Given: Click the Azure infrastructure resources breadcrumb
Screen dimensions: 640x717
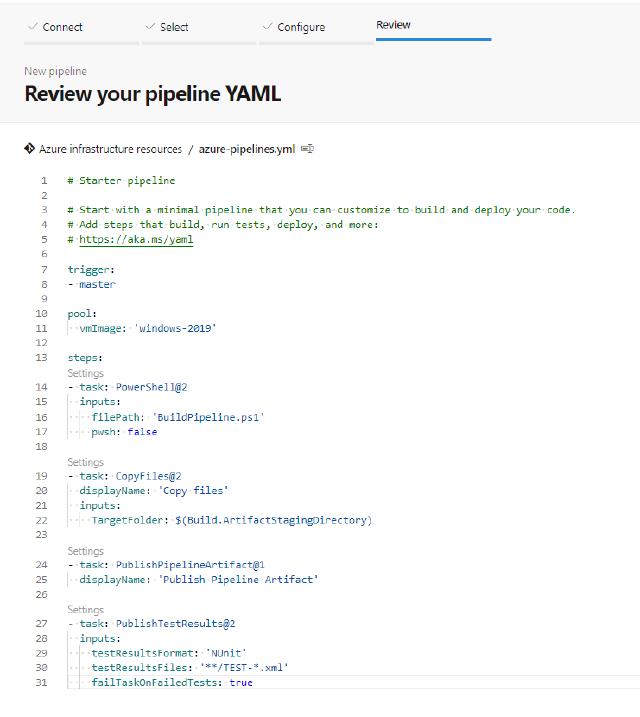Looking at the screenshot, I should (110, 149).
